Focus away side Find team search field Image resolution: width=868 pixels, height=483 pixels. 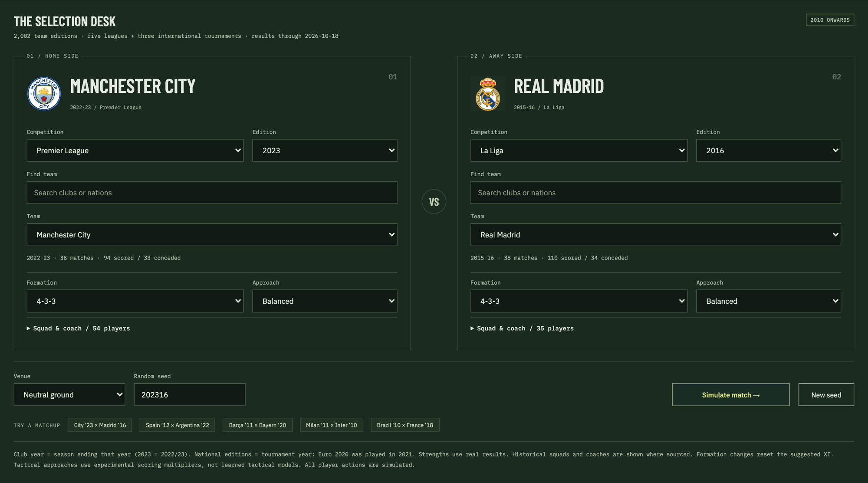pos(656,193)
